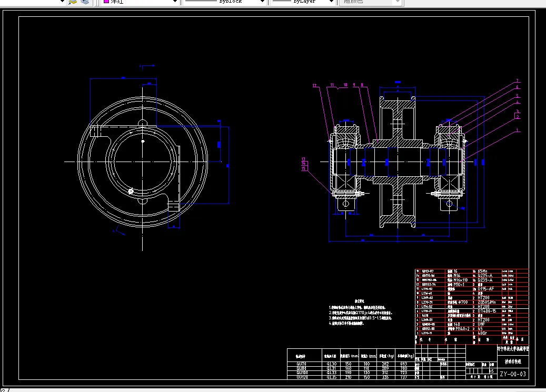This screenshot has height=392, width=546.
Task: Select the QL30 cell in the table
Action: point(331,364)
